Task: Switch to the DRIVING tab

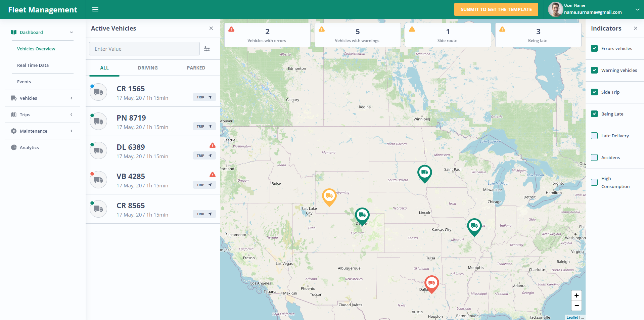Action: [148, 68]
